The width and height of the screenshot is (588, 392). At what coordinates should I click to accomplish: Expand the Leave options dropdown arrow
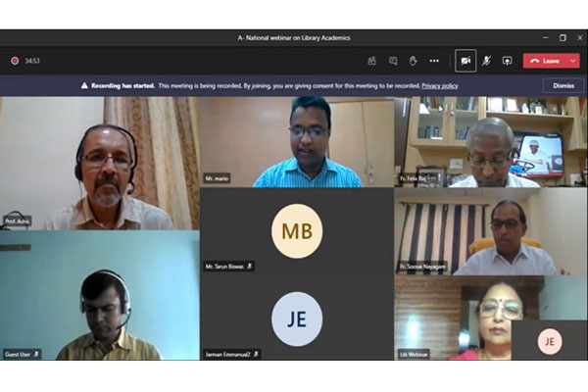click(x=573, y=61)
